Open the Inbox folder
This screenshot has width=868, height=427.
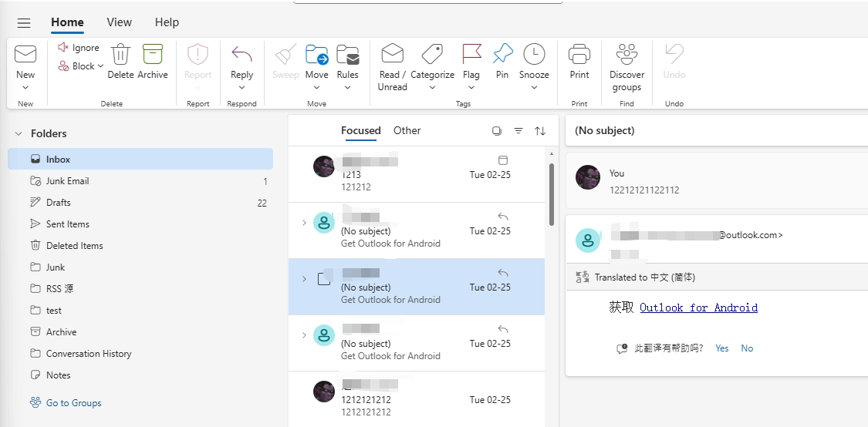[140, 159]
